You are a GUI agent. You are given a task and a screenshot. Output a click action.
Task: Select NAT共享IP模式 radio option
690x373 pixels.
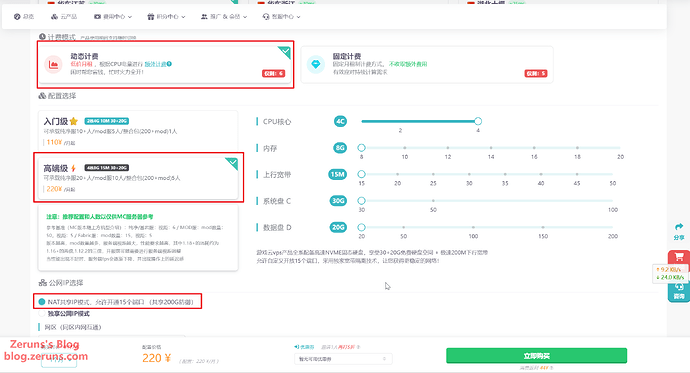tap(42, 302)
